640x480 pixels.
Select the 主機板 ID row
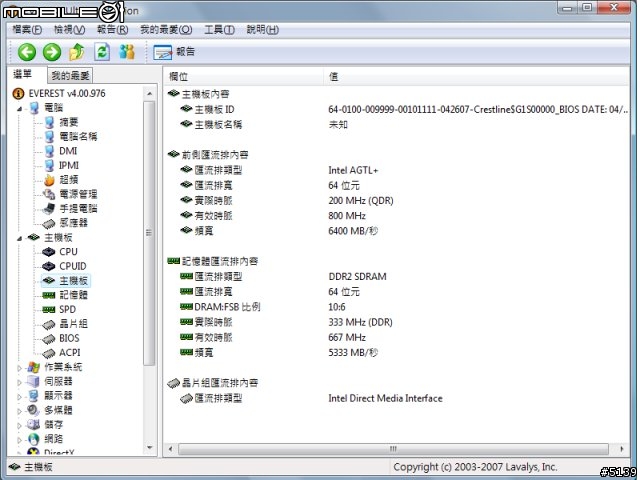point(396,109)
